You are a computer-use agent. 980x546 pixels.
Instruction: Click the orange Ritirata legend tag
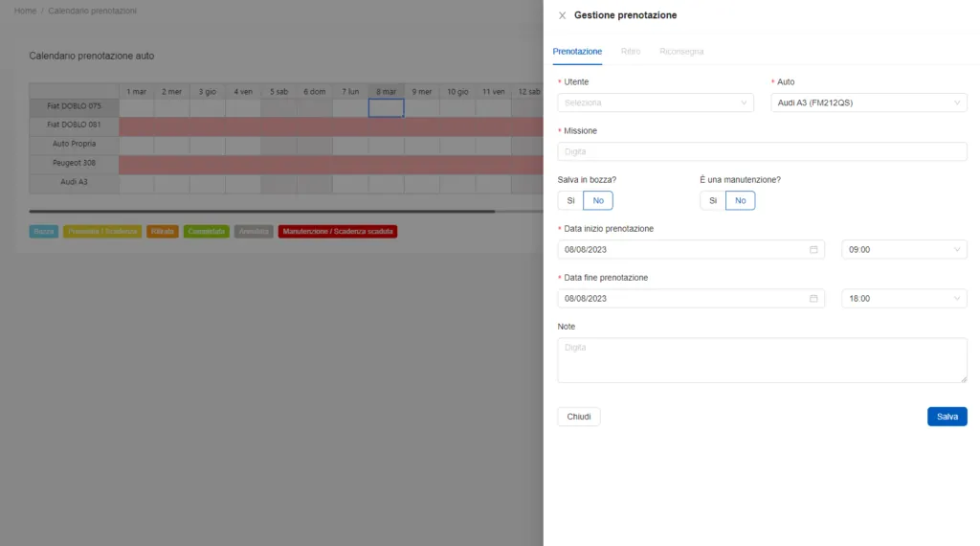163,232
